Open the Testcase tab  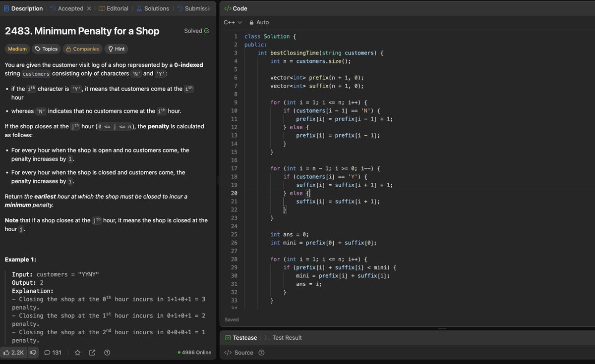pyautogui.click(x=241, y=338)
